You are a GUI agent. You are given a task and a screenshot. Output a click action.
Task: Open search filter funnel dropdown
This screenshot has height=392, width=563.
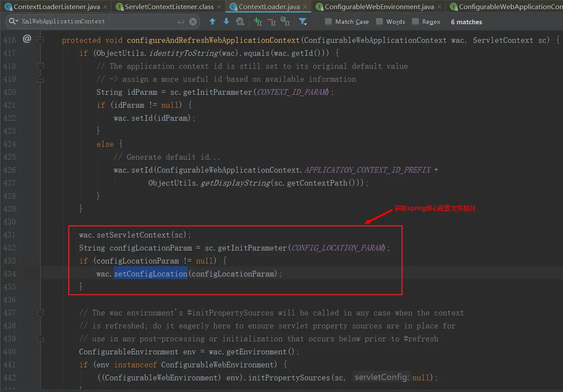pos(303,22)
